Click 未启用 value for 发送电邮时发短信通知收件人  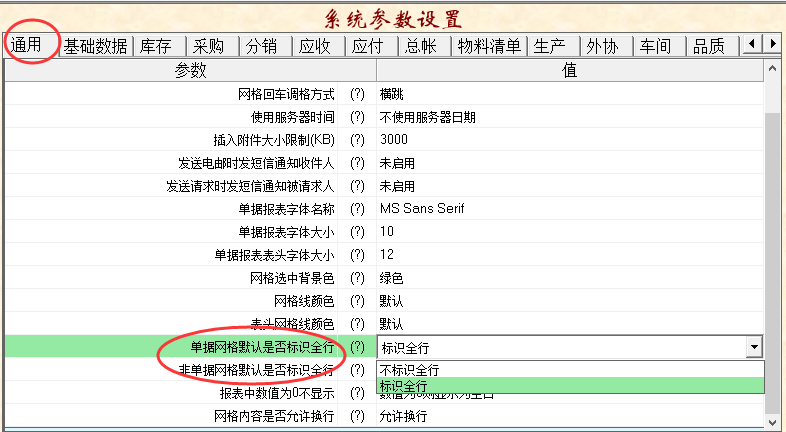[397, 163]
